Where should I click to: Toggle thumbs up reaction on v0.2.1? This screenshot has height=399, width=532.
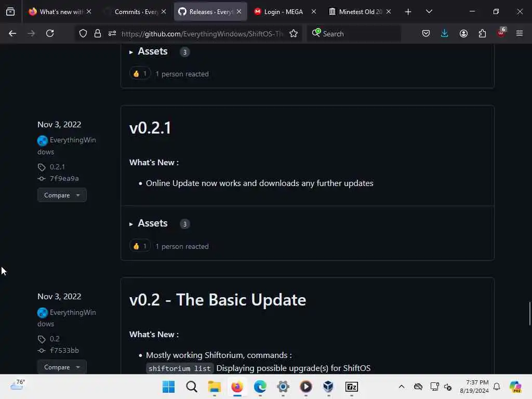point(140,246)
